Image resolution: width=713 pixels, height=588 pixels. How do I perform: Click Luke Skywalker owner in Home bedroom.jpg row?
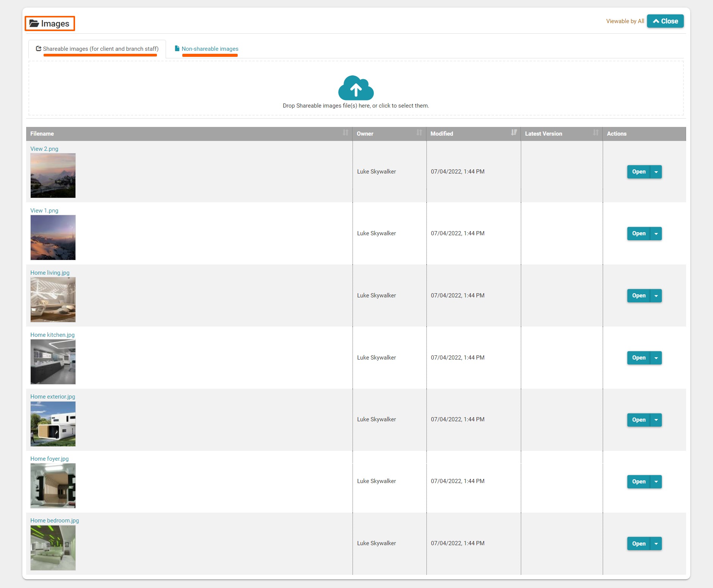(x=376, y=543)
